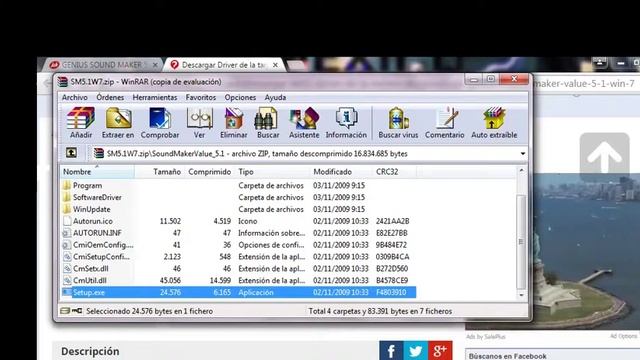Select the Setup.exe file
The width and height of the screenshot is (640, 360).
point(238,292)
